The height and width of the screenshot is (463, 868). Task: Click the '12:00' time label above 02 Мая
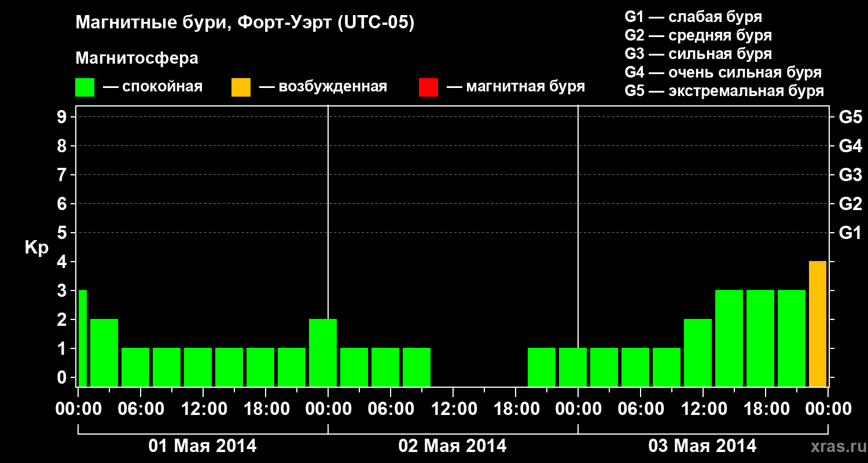click(x=455, y=409)
